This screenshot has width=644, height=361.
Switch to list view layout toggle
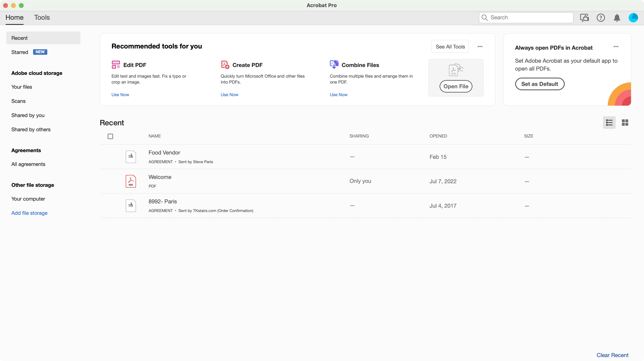pyautogui.click(x=610, y=123)
